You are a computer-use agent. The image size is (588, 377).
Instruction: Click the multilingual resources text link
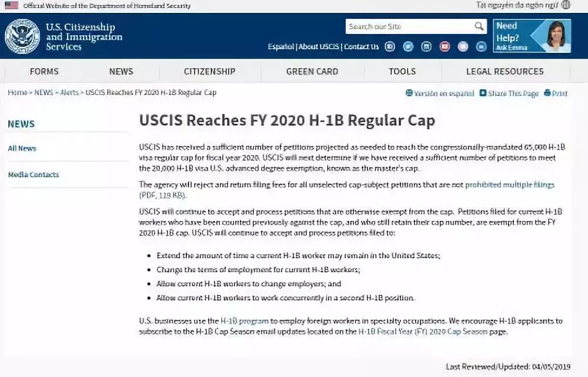[x=517, y=5]
